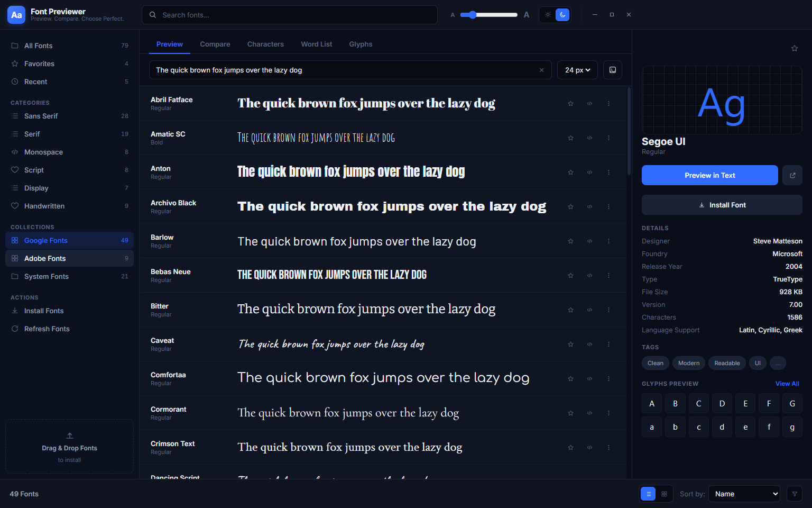Open Adobe Fonts collection

(69, 258)
